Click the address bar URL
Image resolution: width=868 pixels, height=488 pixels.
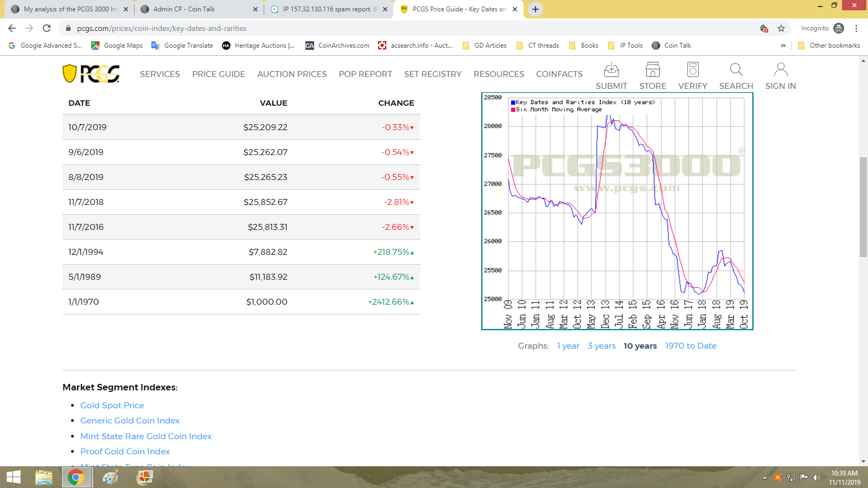coord(162,28)
